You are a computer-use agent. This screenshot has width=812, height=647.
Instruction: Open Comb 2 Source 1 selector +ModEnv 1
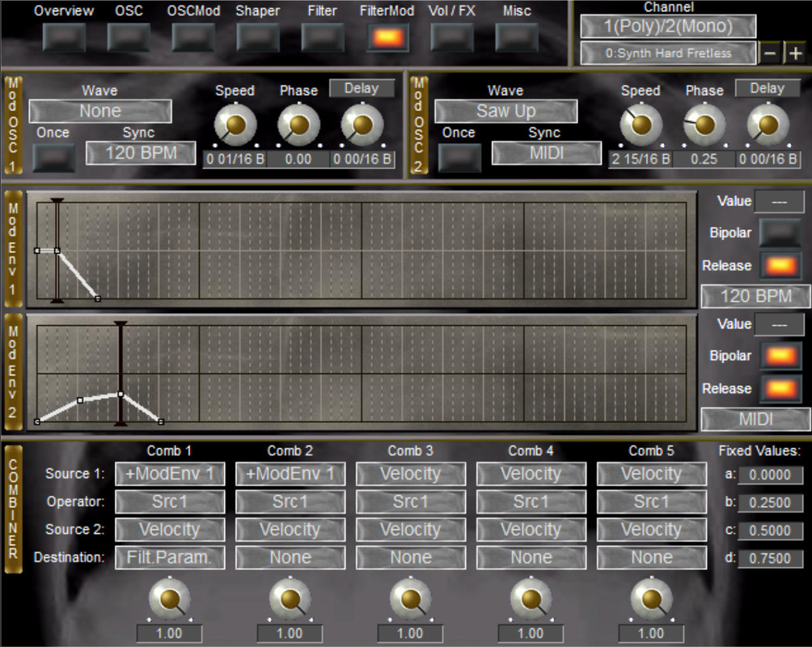(x=290, y=474)
